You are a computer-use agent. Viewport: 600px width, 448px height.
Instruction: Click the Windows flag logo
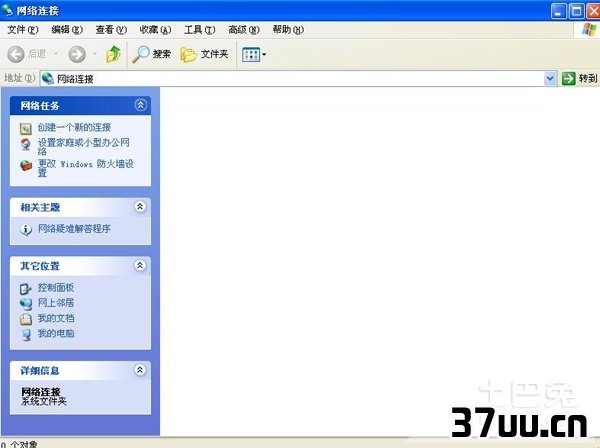[589, 29]
